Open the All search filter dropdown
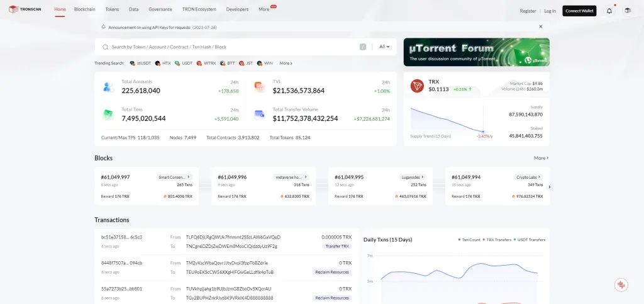 (384, 47)
